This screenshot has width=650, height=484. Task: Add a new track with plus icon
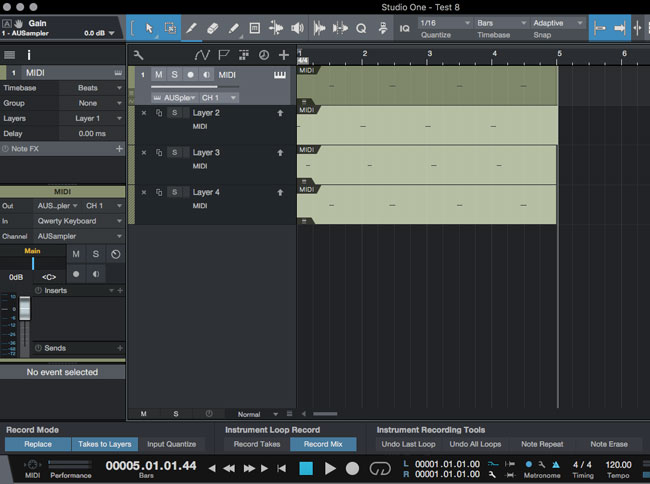coord(284,55)
